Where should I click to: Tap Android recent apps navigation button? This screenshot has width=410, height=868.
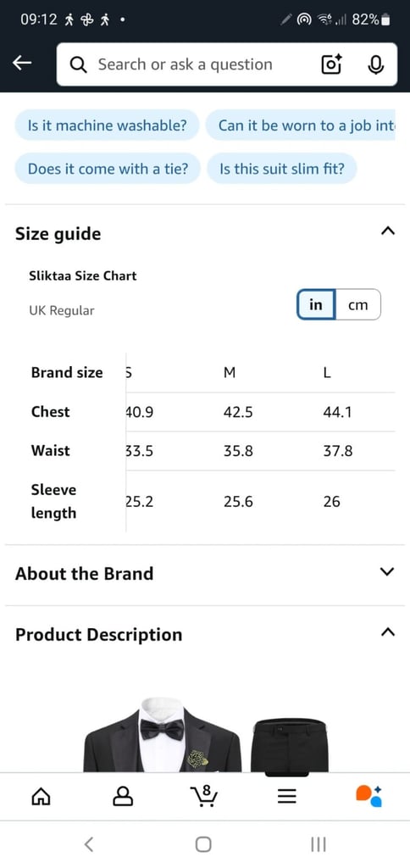pyautogui.click(x=319, y=844)
